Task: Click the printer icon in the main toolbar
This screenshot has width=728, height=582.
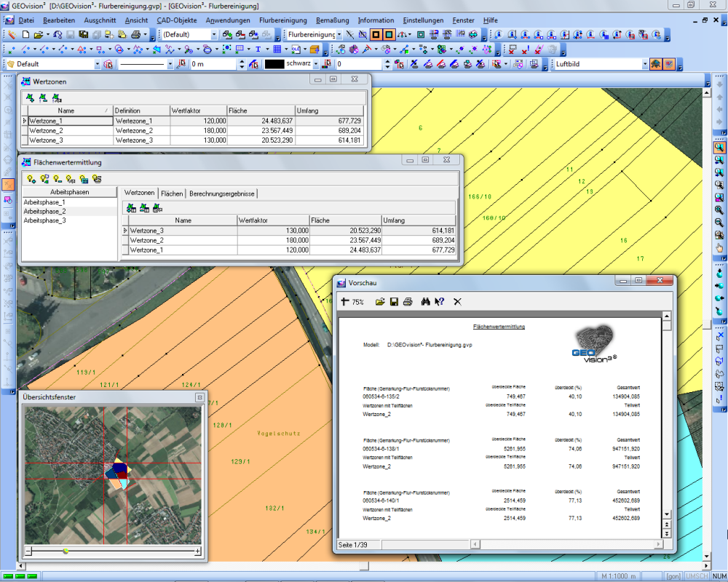Action: tap(135, 34)
